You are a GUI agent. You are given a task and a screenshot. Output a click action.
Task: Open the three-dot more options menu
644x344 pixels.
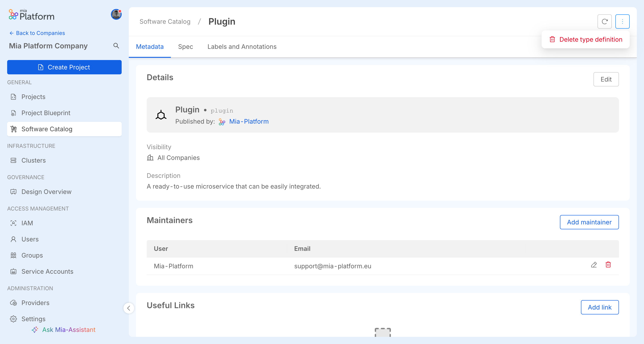622,21
